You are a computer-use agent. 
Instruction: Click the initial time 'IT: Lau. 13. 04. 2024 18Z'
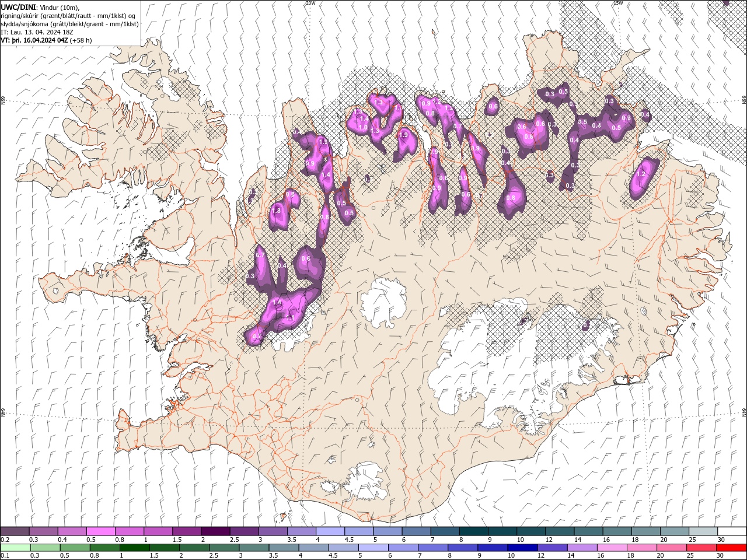coord(37,32)
